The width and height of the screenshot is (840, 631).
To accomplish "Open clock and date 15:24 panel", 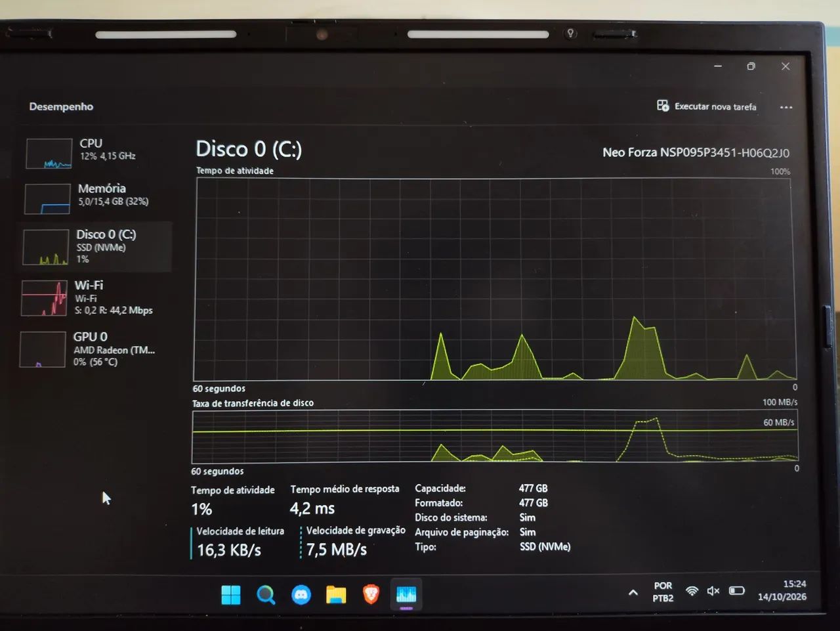I will coord(782,590).
